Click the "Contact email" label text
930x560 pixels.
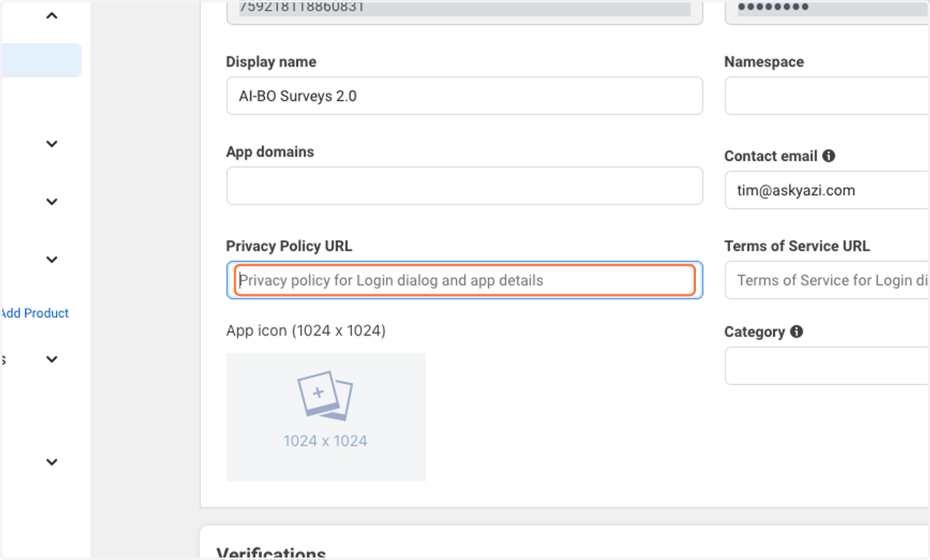pos(771,156)
